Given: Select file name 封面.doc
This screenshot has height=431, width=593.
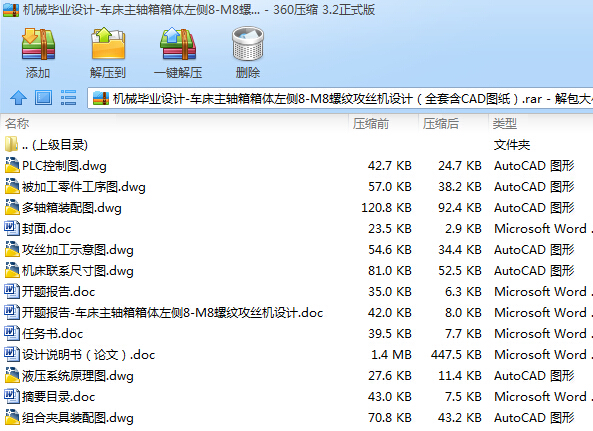Looking at the screenshot, I should click(x=46, y=229).
